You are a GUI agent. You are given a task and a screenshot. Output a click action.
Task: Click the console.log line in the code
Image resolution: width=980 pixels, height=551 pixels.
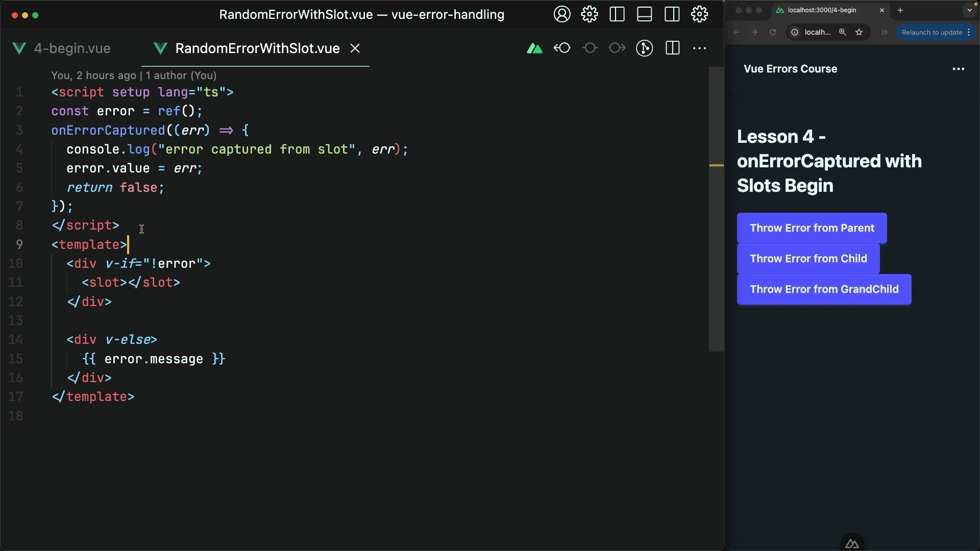tap(237, 149)
